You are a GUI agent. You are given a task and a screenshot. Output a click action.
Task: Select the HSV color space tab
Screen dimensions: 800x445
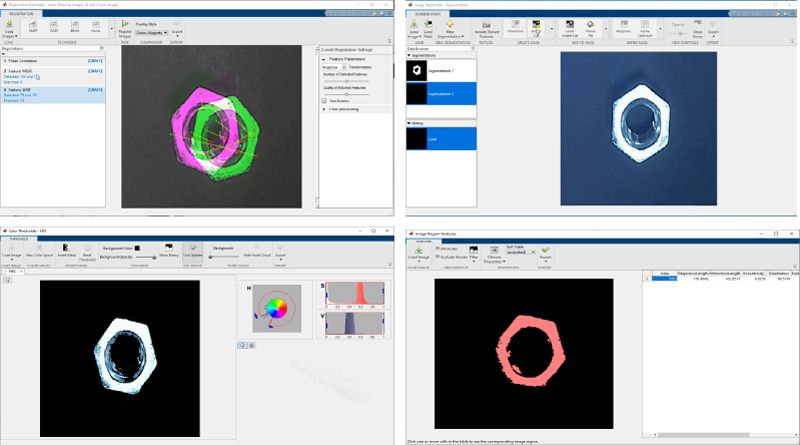tap(13, 271)
